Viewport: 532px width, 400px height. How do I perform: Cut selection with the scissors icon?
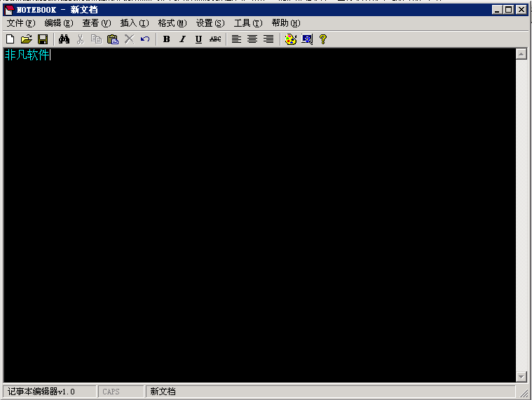[x=80, y=39]
